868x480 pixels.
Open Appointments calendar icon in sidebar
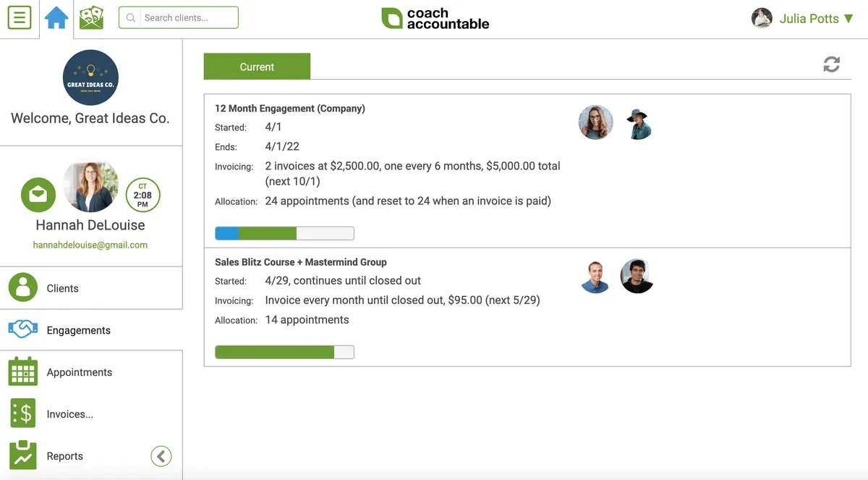23,372
